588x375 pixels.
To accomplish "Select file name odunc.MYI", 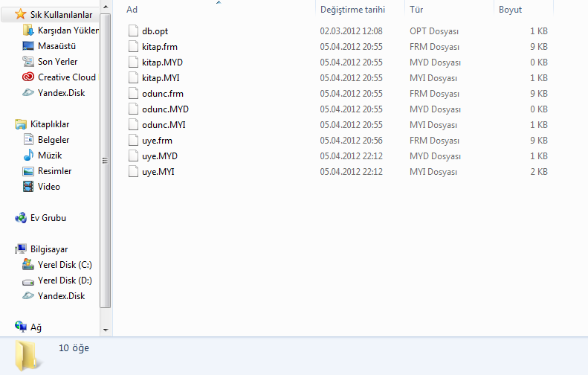I will (164, 124).
